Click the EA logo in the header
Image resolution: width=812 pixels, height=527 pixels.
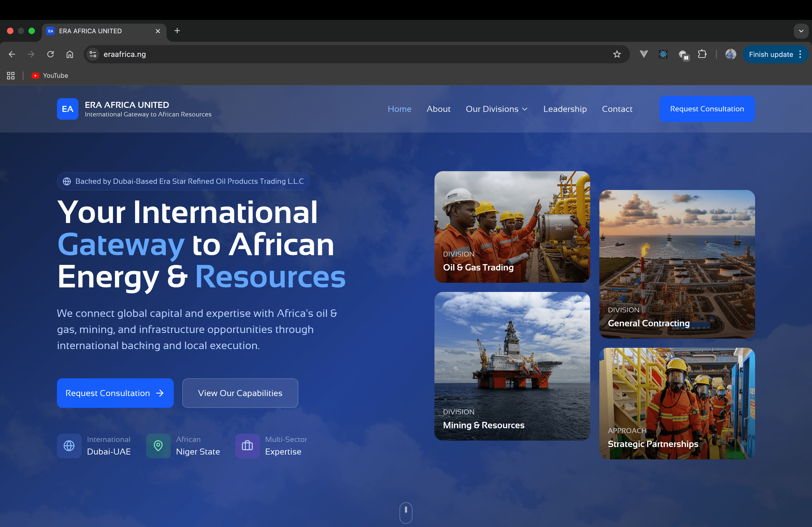(68, 109)
